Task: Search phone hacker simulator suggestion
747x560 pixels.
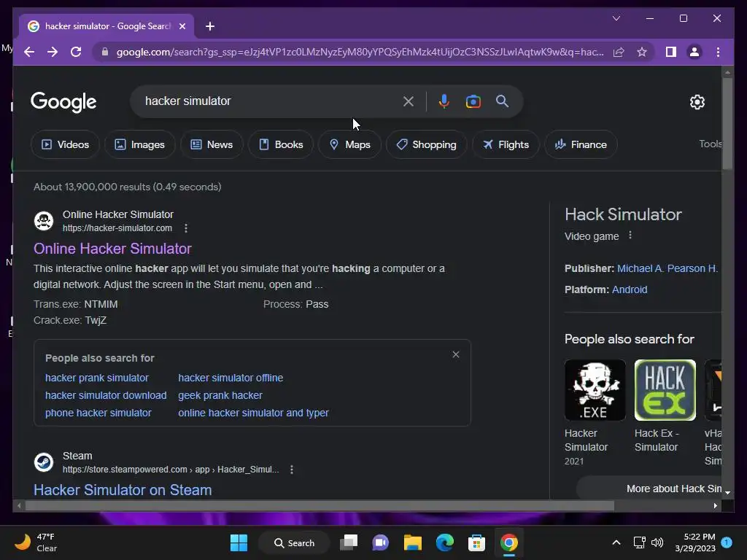Action: [x=98, y=413]
